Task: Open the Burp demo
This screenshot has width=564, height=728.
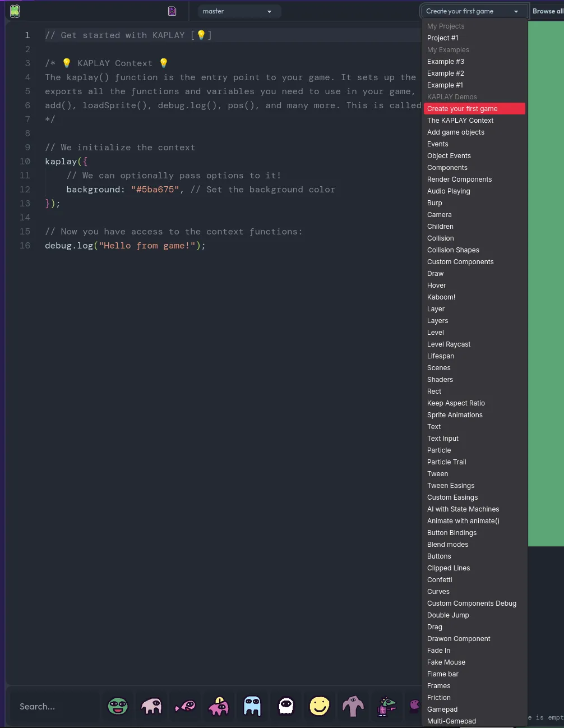Action: 474,203
